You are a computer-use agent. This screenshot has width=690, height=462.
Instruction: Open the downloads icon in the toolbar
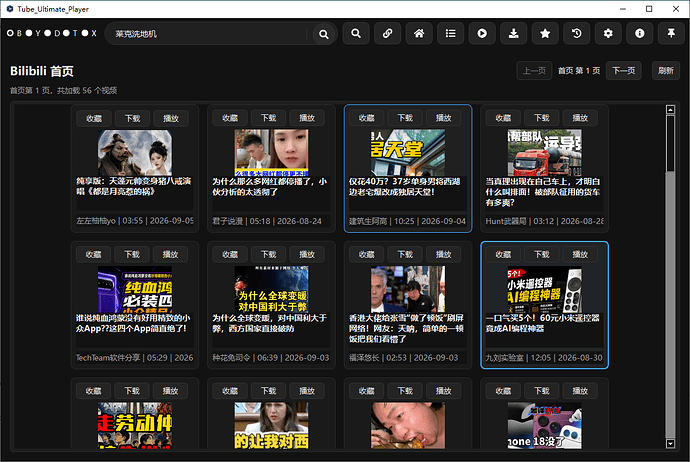[514, 33]
